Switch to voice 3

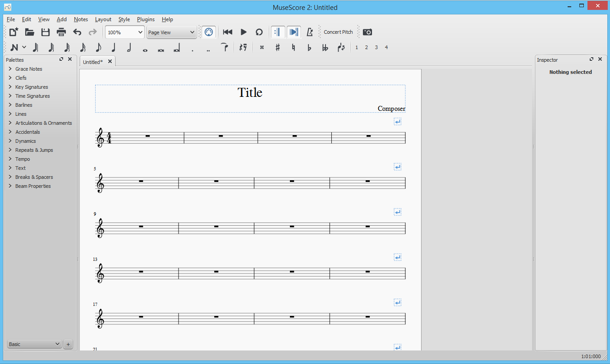point(376,47)
